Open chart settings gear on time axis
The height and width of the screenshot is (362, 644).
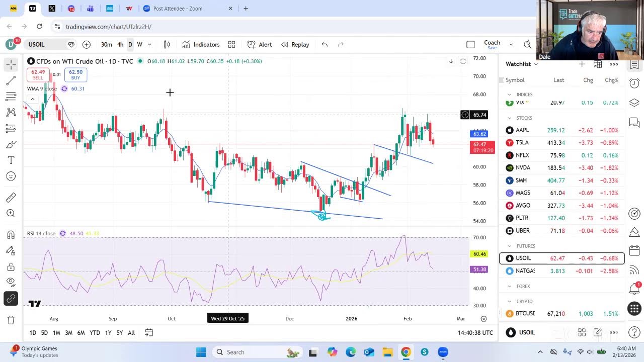tap(484, 319)
